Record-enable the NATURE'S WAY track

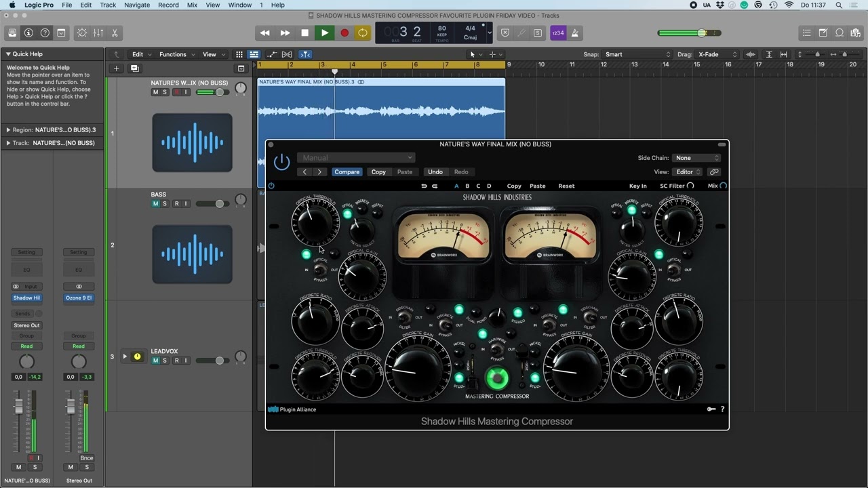177,92
